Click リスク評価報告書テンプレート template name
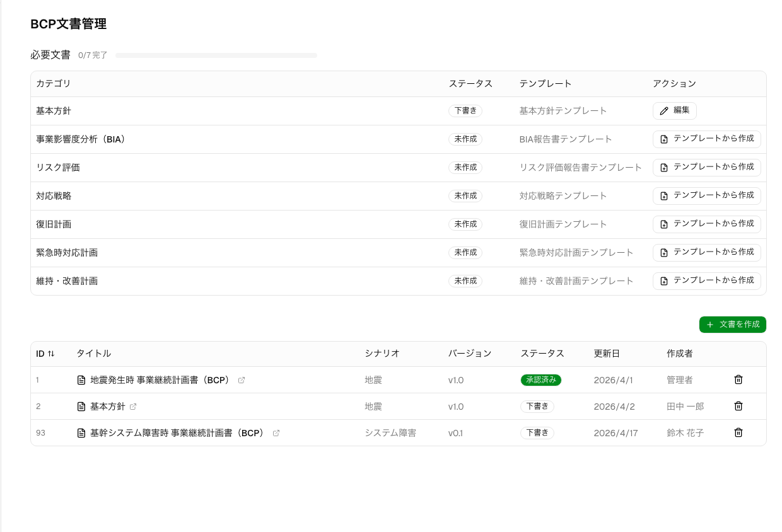Screen dimensions: 782x532 (581, 168)
